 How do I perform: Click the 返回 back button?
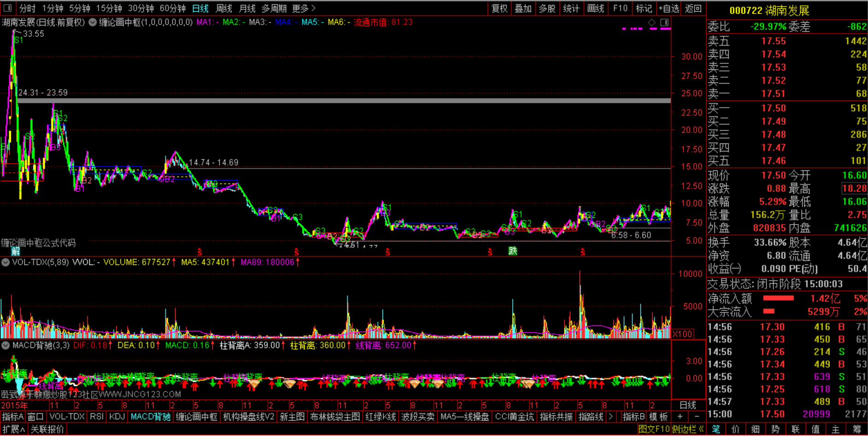pos(693,8)
